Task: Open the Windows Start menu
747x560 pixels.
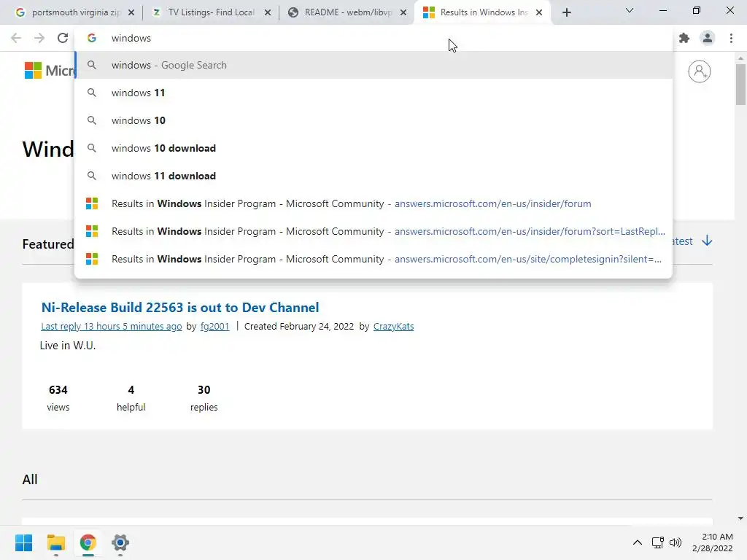Action: [x=23, y=542]
